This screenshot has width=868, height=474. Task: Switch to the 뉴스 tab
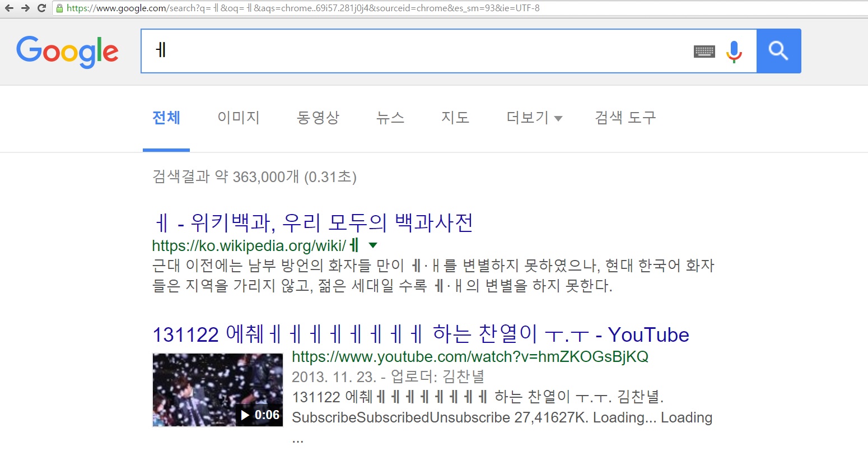click(390, 118)
